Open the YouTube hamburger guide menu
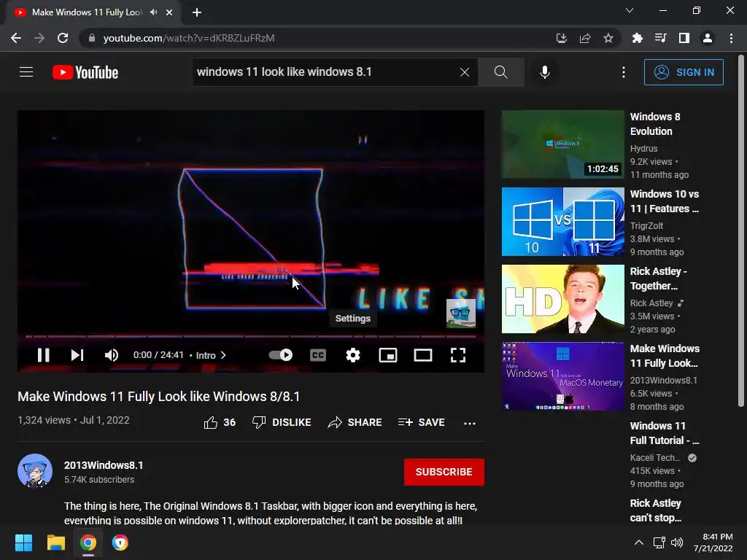 click(26, 72)
